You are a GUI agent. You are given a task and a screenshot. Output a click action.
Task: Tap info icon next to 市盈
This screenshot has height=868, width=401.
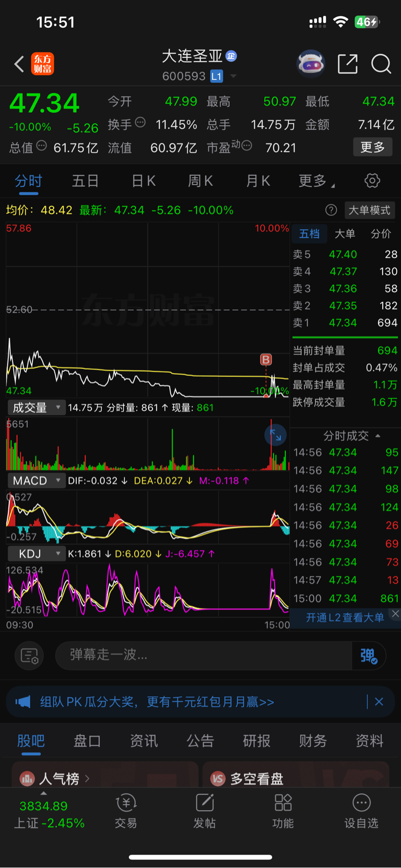[246, 145]
